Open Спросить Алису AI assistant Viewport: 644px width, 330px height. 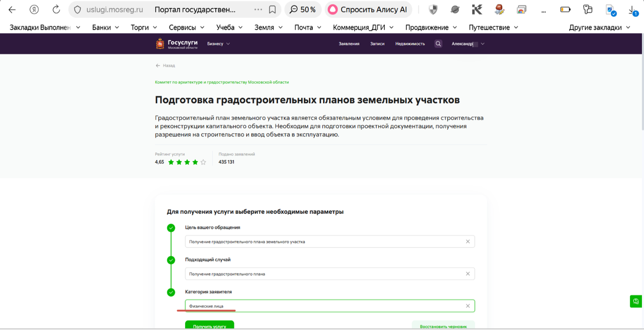pyautogui.click(x=368, y=10)
